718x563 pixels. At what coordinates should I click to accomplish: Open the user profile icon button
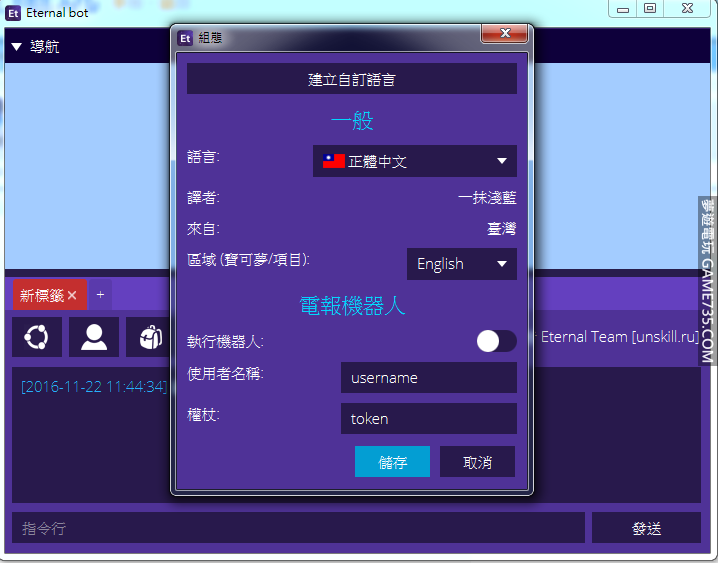94,337
